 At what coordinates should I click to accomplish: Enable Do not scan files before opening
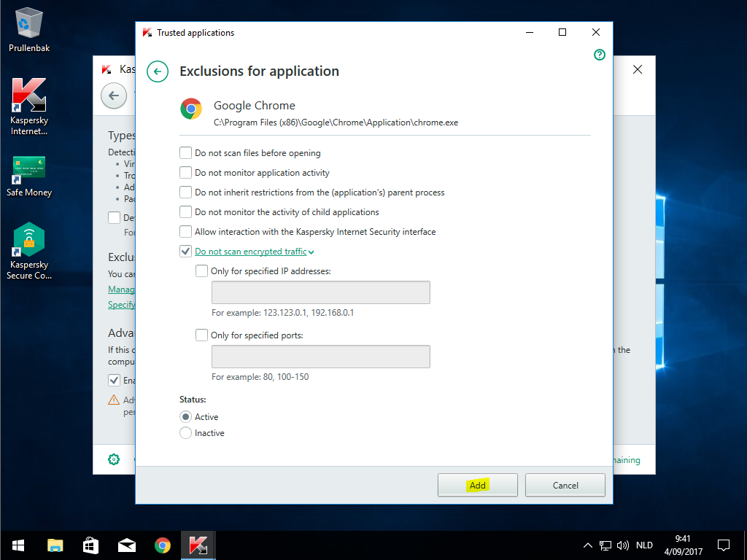pyautogui.click(x=185, y=153)
